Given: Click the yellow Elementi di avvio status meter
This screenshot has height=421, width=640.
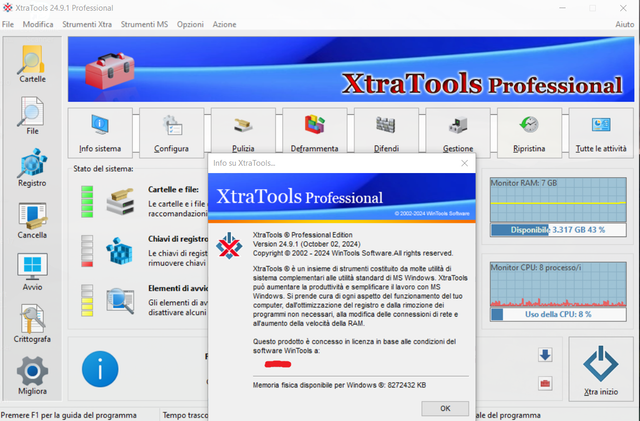Looking at the screenshot, I should pyautogui.click(x=87, y=301).
